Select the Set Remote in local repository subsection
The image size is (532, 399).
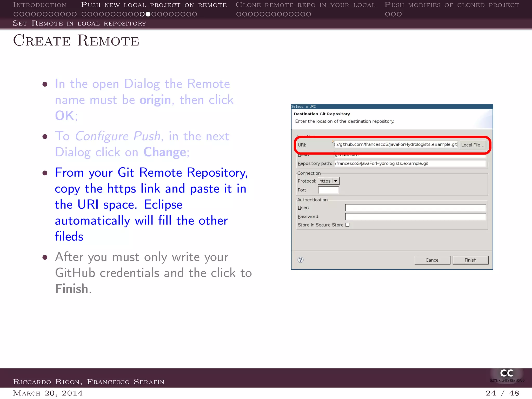[79, 23]
